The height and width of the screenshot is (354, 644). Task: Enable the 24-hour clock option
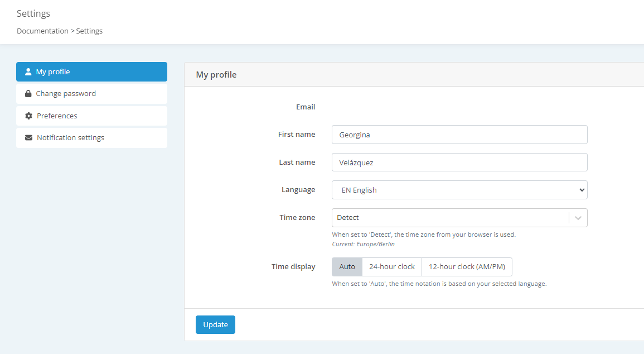point(392,266)
